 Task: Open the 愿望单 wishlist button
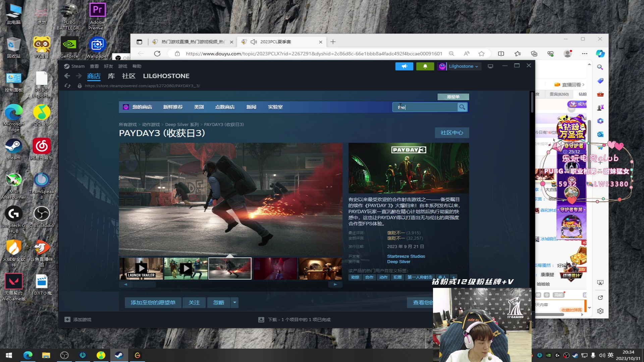pos(453,97)
